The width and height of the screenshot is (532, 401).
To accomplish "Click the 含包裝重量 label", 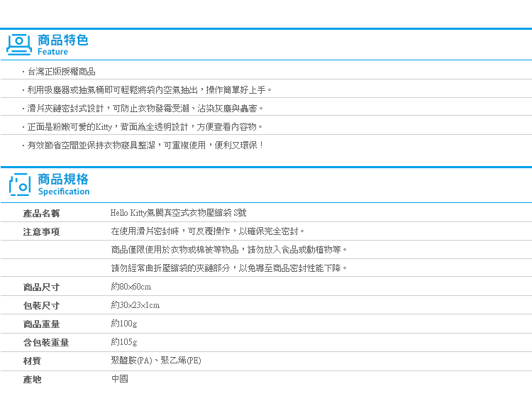I will pyautogui.click(x=46, y=342).
